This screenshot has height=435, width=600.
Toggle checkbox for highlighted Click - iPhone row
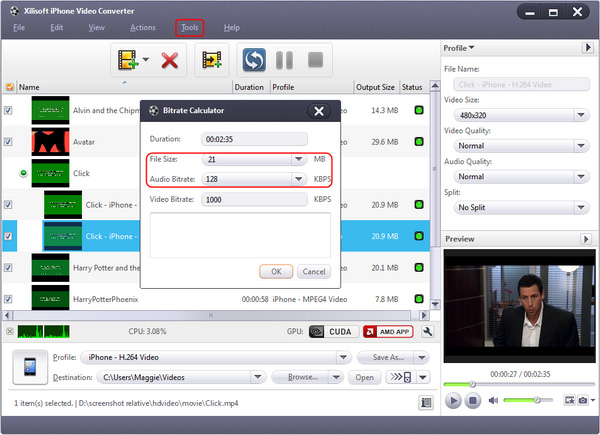point(8,236)
